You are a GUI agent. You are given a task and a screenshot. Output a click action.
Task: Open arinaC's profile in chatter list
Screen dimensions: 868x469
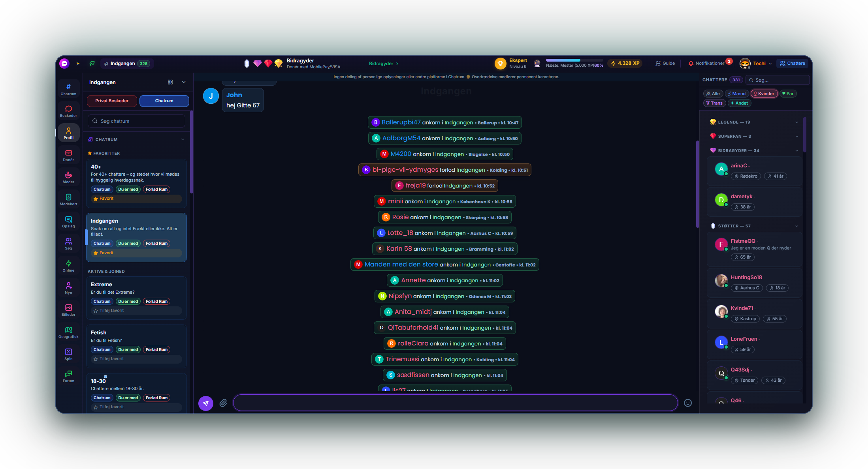739,166
